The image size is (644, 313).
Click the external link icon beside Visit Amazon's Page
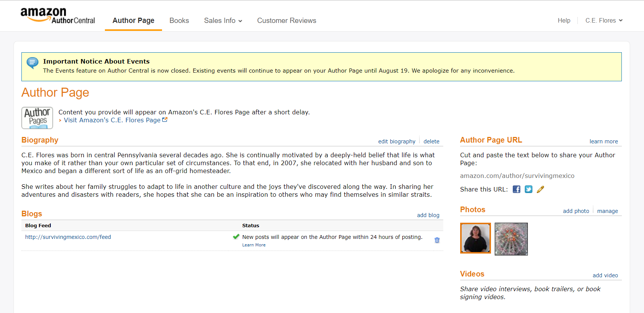(x=165, y=120)
